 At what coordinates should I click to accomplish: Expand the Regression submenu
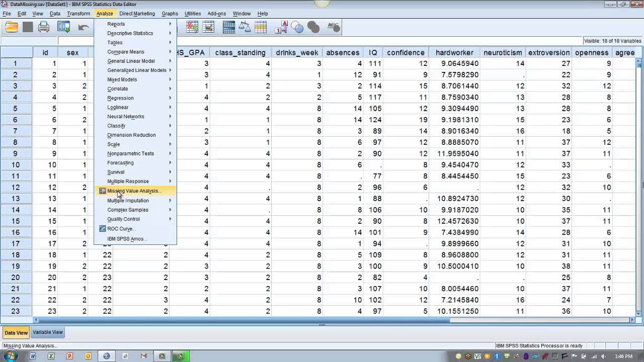coord(135,98)
